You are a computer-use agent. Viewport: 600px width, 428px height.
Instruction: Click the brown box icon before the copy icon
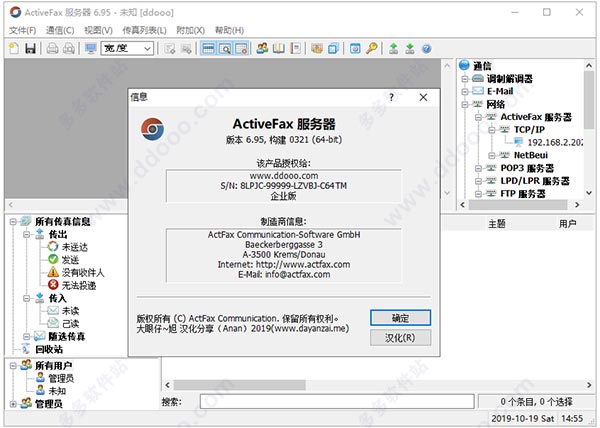[317, 49]
